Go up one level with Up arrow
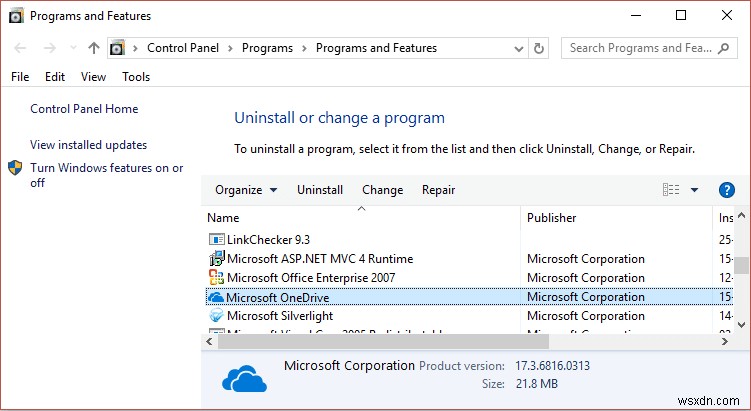Screen dimensions: 751x411 click(x=94, y=48)
